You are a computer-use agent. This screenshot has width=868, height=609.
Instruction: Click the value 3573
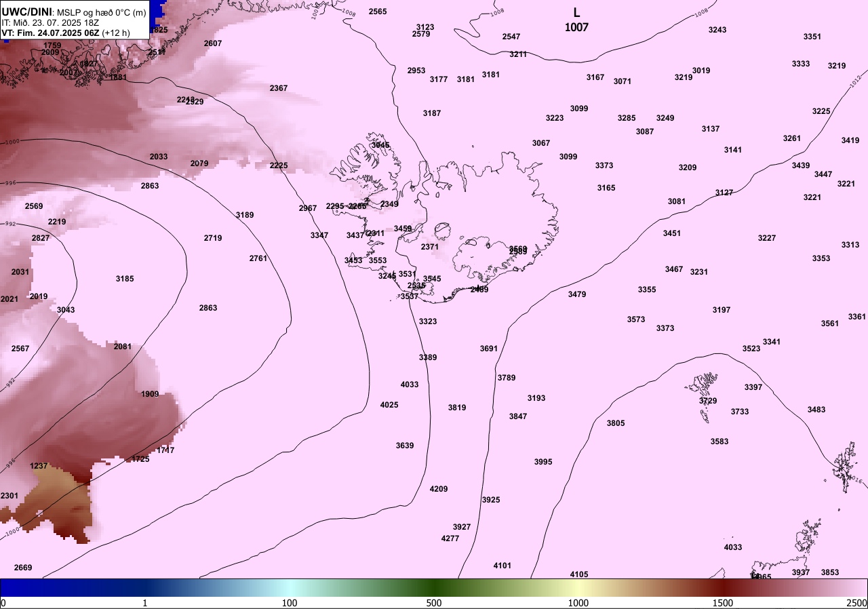click(636, 319)
